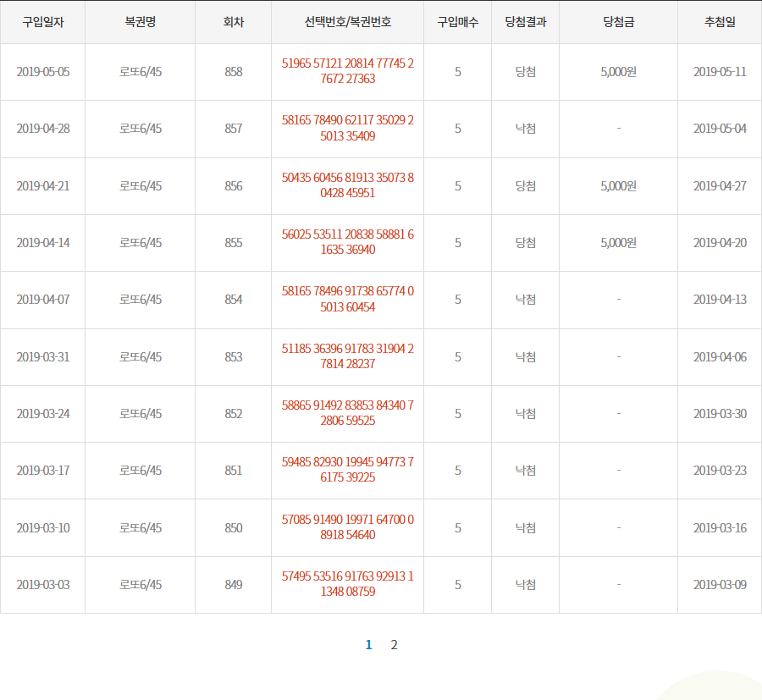Image resolution: width=762 pixels, height=700 pixels.
Task: Click draw date 2019-04-27 cell
Action: 720,185
